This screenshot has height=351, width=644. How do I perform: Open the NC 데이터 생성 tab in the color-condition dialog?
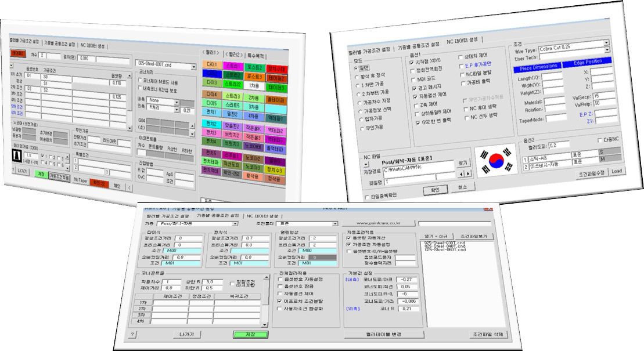92,46
